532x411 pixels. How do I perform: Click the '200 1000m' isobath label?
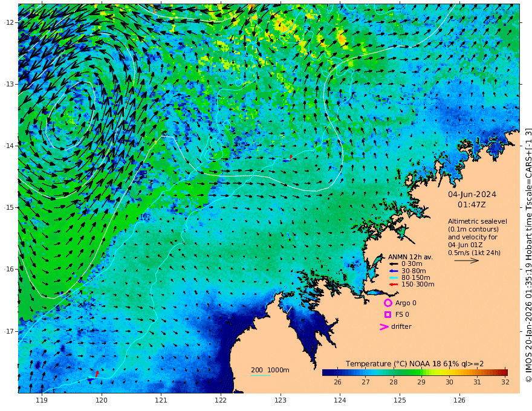270,370
